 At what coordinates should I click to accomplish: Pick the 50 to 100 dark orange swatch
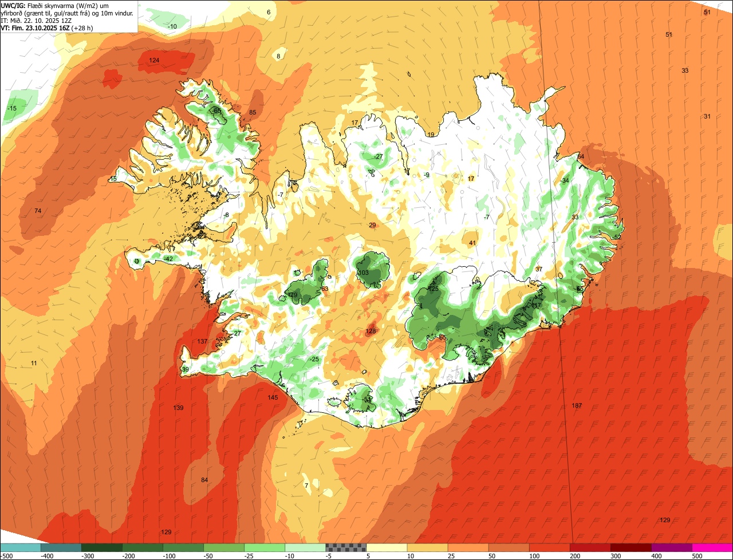[509, 547]
